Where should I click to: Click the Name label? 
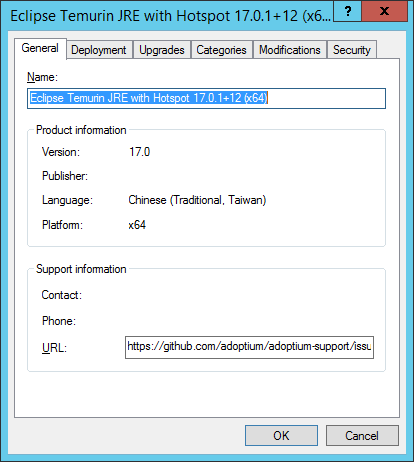[x=42, y=77]
